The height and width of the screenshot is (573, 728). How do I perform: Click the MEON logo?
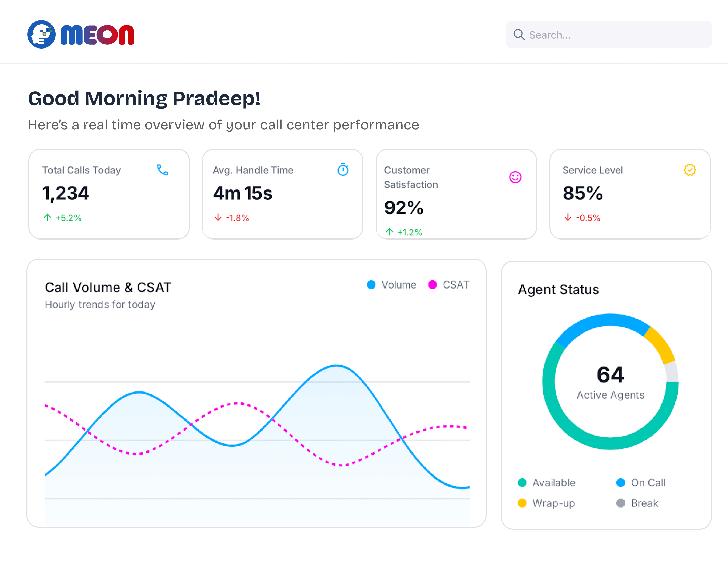tap(81, 34)
